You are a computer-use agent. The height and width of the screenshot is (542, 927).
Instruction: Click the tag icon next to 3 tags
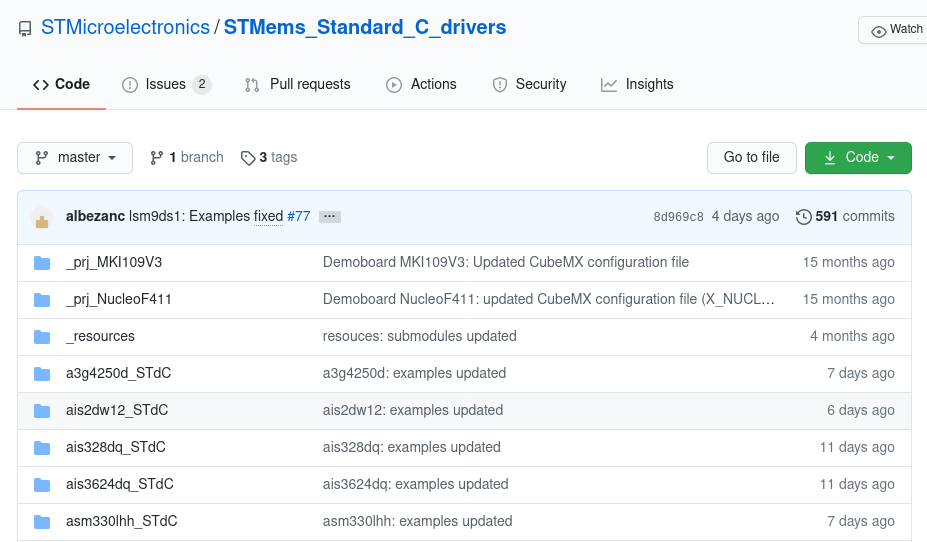point(247,158)
